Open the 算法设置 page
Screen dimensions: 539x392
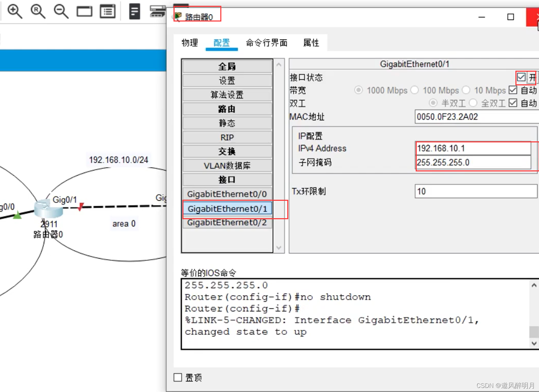click(227, 95)
